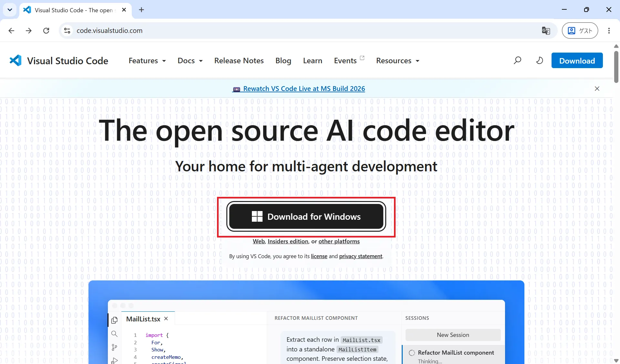Open the guest profile button

(580, 31)
